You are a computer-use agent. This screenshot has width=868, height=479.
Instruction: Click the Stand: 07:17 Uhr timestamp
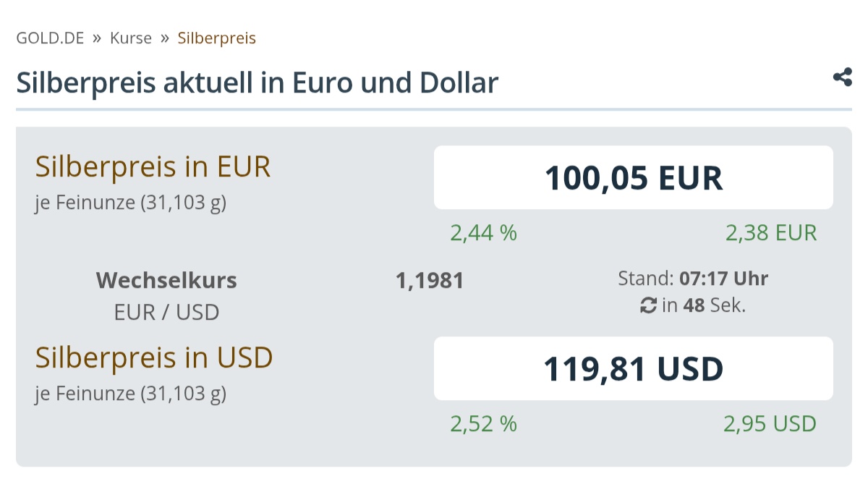[693, 278]
